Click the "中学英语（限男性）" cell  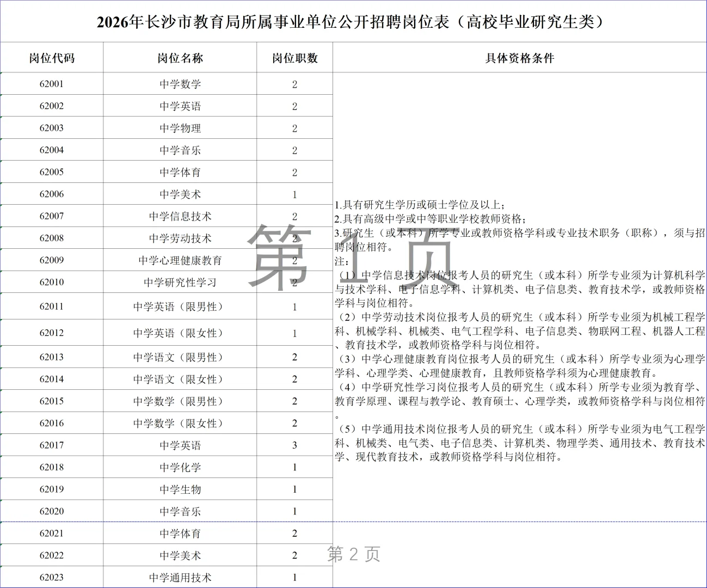point(180,307)
